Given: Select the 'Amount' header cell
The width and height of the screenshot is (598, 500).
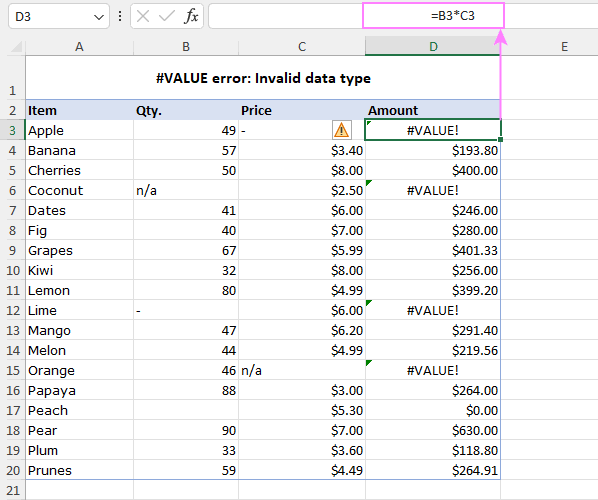Looking at the screenshot, I should [433, 110].
